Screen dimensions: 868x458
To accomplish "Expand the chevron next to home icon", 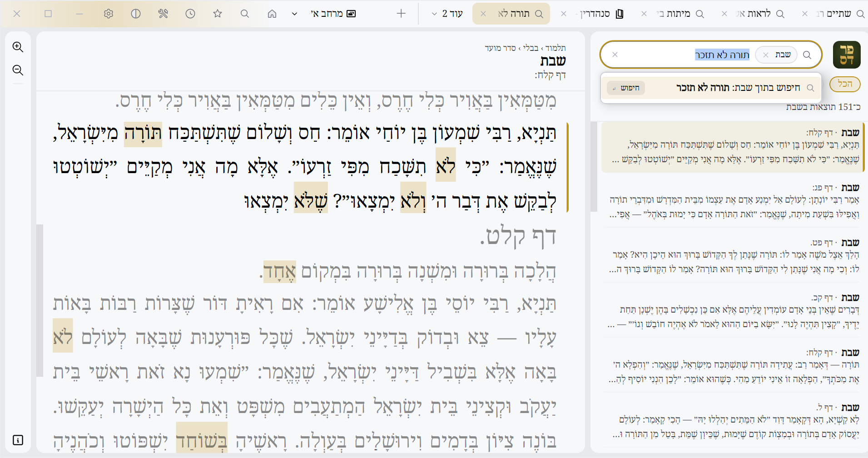I will coord(294,14).
